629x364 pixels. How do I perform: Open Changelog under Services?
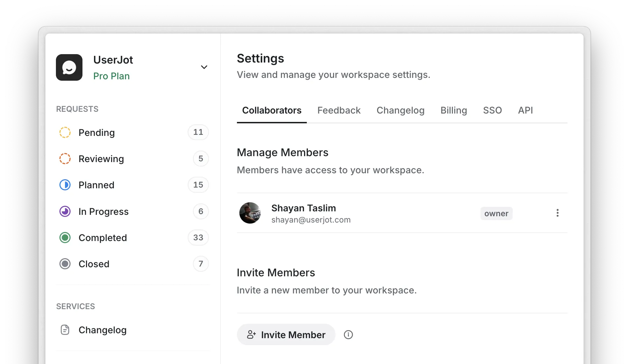pyautogui.click(x=133, y=330)
